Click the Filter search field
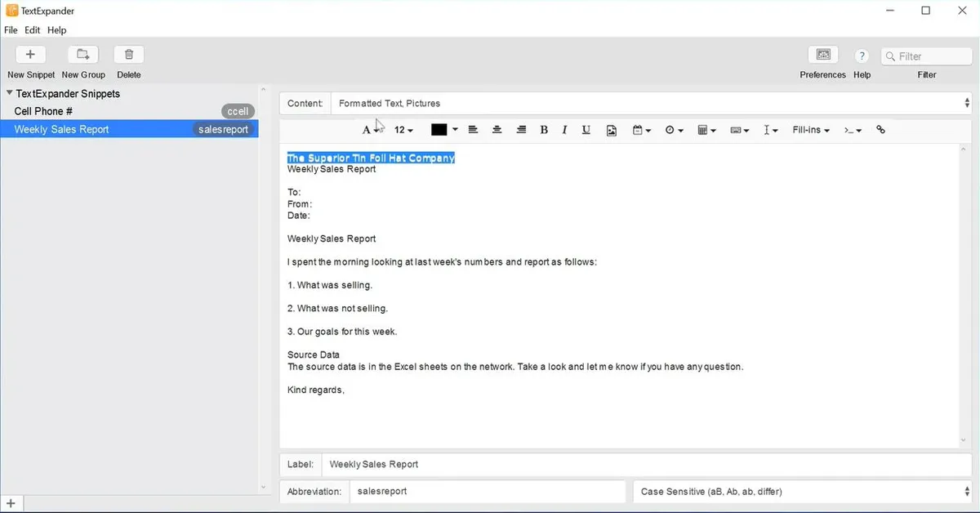 [x=927, y=56]
